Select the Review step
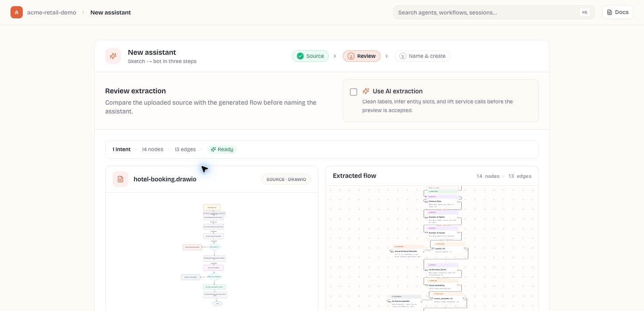Screen dimensions: 644x311 click(361, 56)
